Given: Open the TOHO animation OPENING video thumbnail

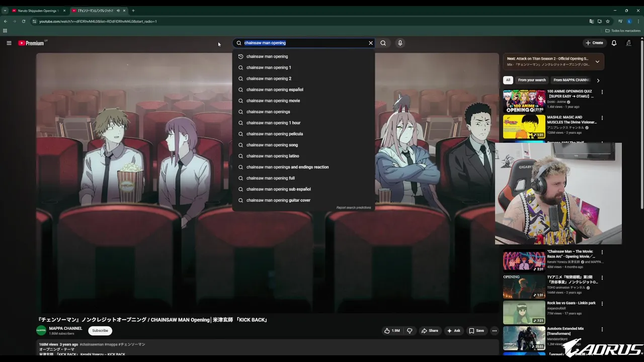Looking at the screenshot, I should [524, 286].
